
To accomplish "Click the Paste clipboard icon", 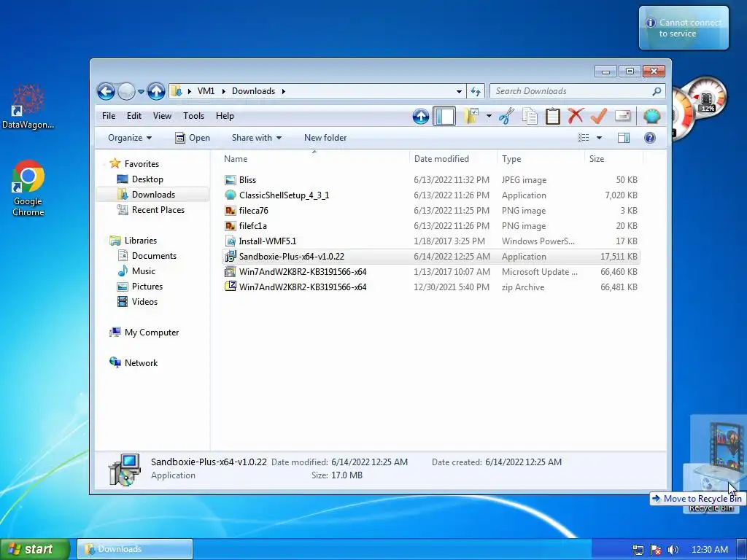I will pyautogui.click(x=553, y=116).
